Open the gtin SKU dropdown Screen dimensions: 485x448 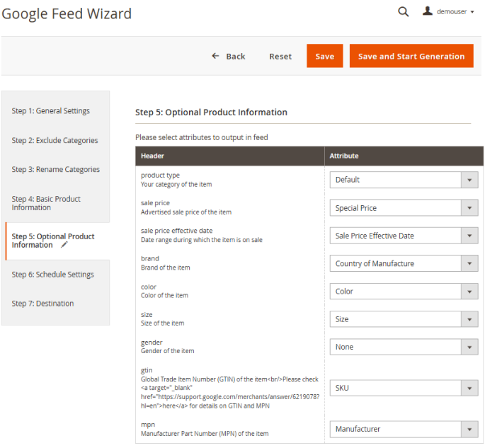(404, 388)
